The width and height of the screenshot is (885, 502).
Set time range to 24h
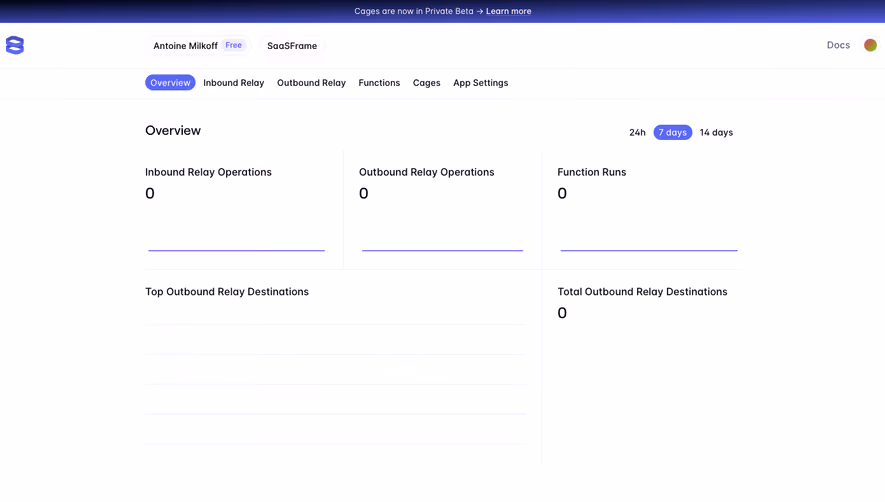[637, 132]
